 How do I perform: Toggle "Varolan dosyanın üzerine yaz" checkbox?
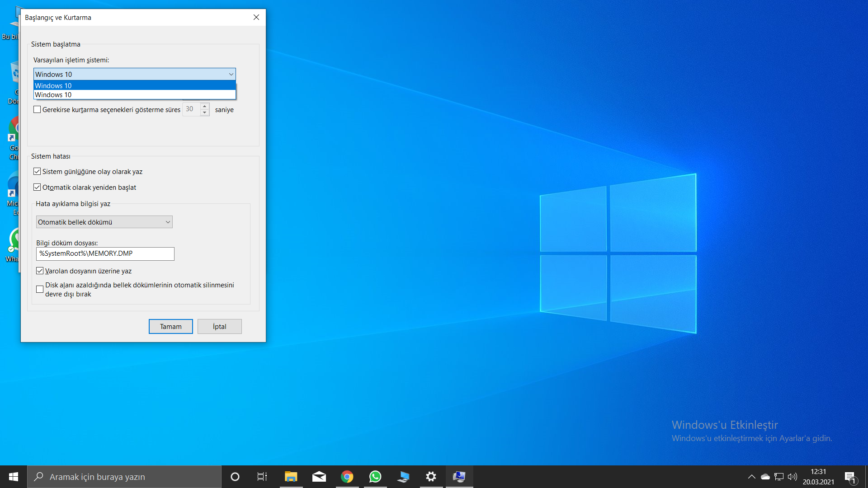point(40,271)
